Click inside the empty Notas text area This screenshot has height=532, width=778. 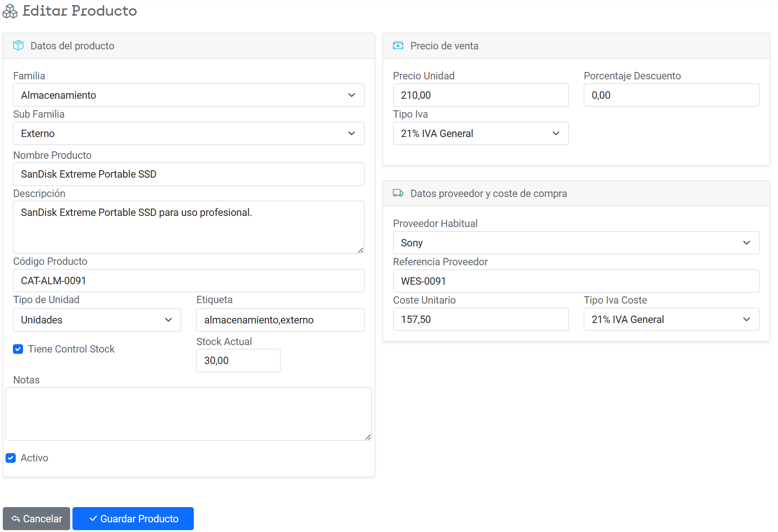click(189, 414)
